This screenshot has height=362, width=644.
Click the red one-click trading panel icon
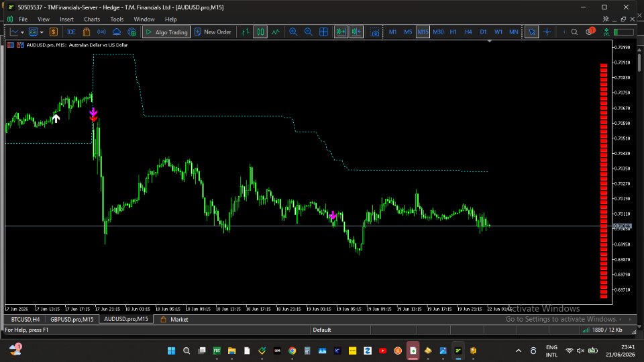11,45
